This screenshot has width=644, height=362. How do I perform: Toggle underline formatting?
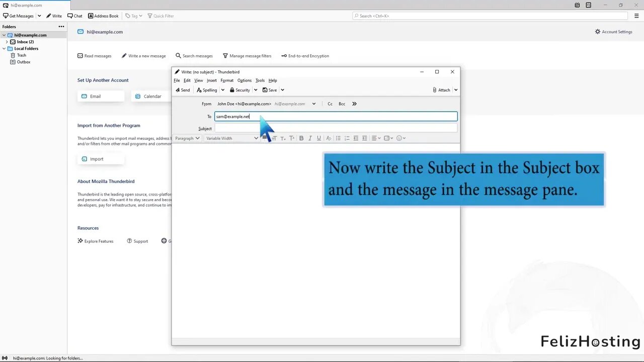click(x=319, y=138)
